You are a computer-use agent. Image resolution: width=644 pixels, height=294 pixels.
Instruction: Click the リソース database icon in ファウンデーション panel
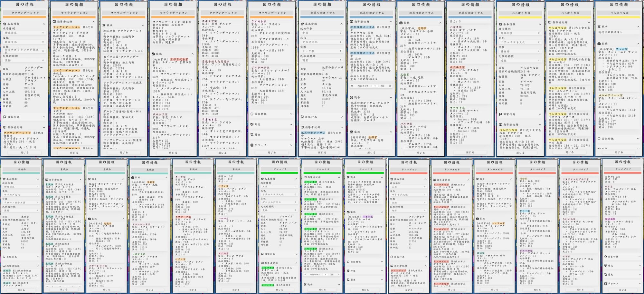[x=252, y=145]
